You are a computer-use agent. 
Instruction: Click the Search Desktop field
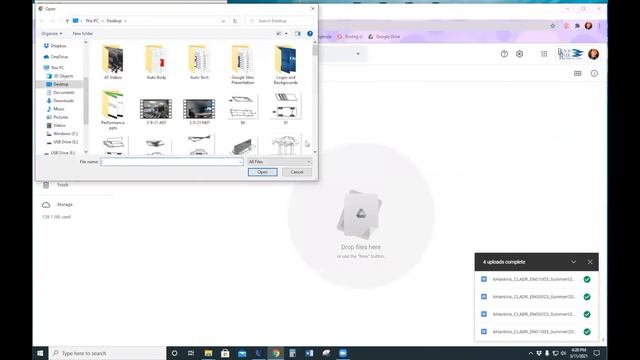point(280,21)
